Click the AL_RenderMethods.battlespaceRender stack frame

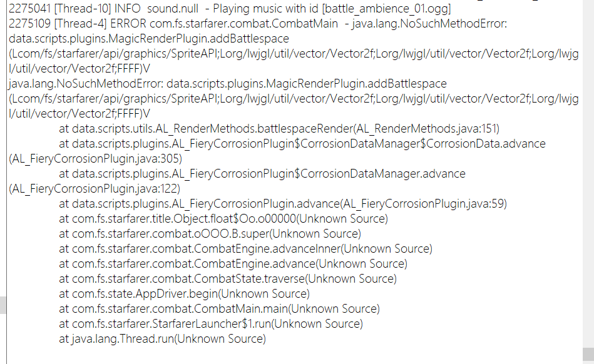[279, 129]
